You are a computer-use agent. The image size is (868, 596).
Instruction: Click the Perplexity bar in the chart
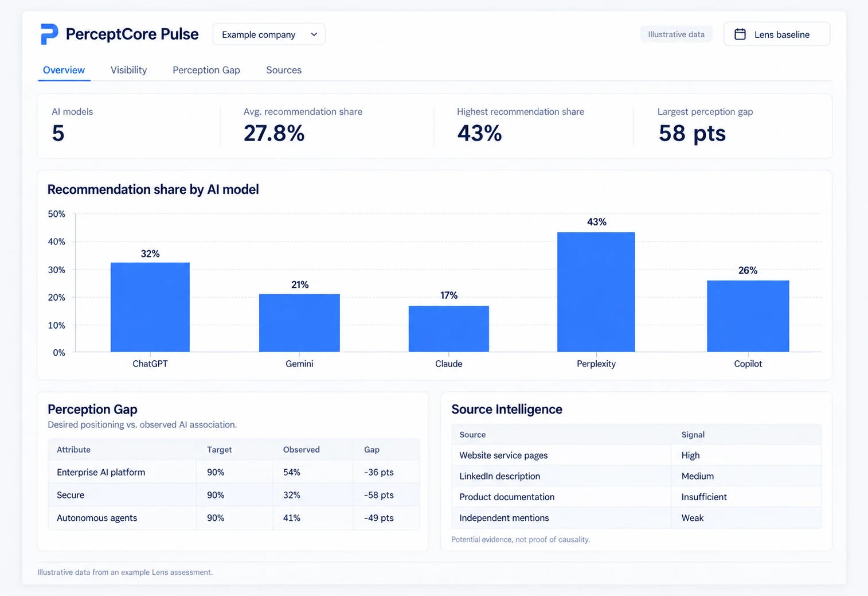596,292
